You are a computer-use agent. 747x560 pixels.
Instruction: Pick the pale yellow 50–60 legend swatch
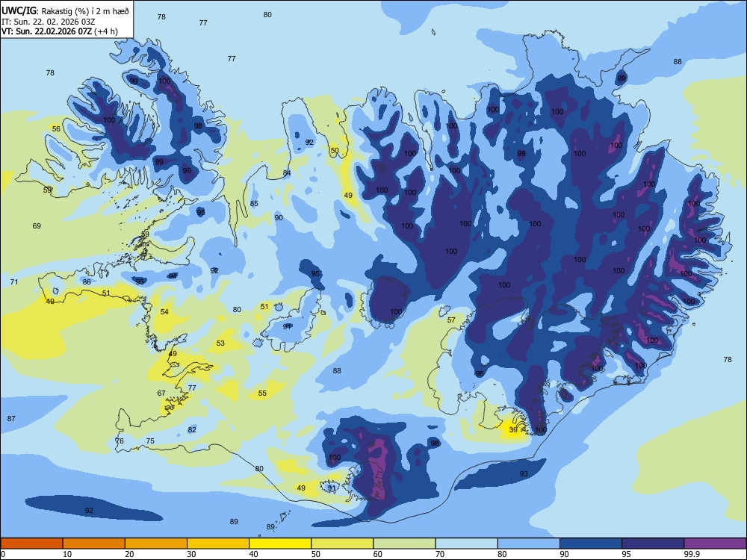tap(342, 544)
